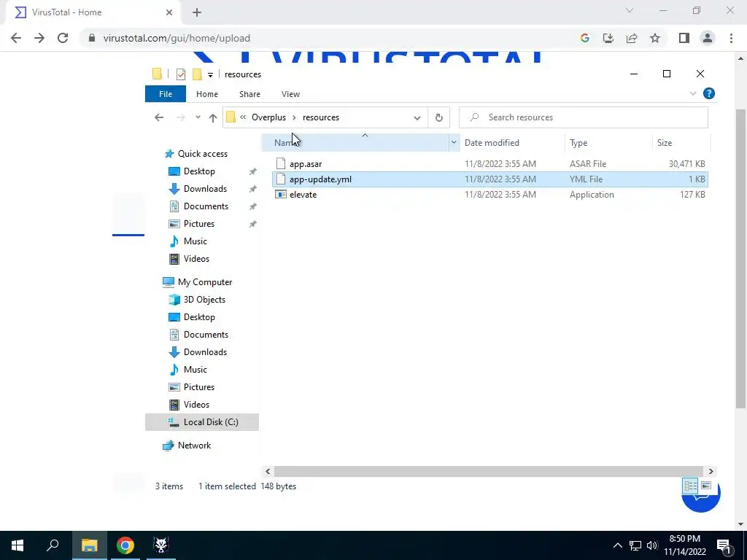Open Desktop under My Computer

[x=199, y=317]
